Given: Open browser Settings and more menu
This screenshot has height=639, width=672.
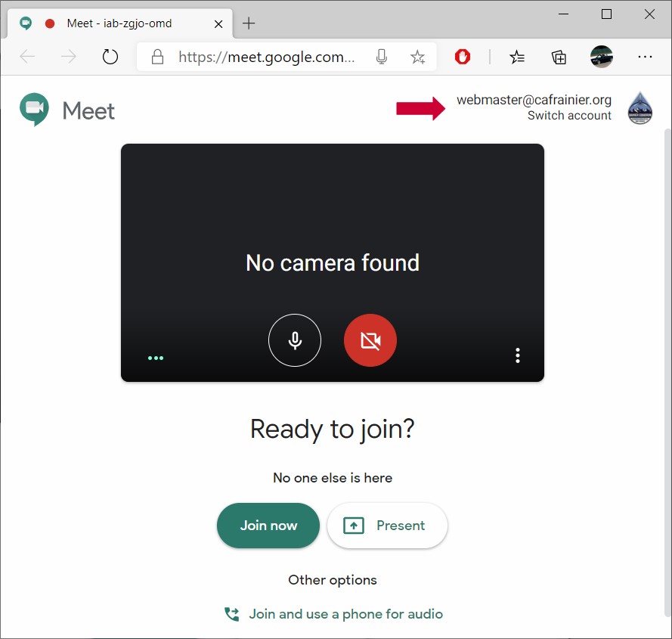Looking at the screenshot, I should click(x=644, y=57).
